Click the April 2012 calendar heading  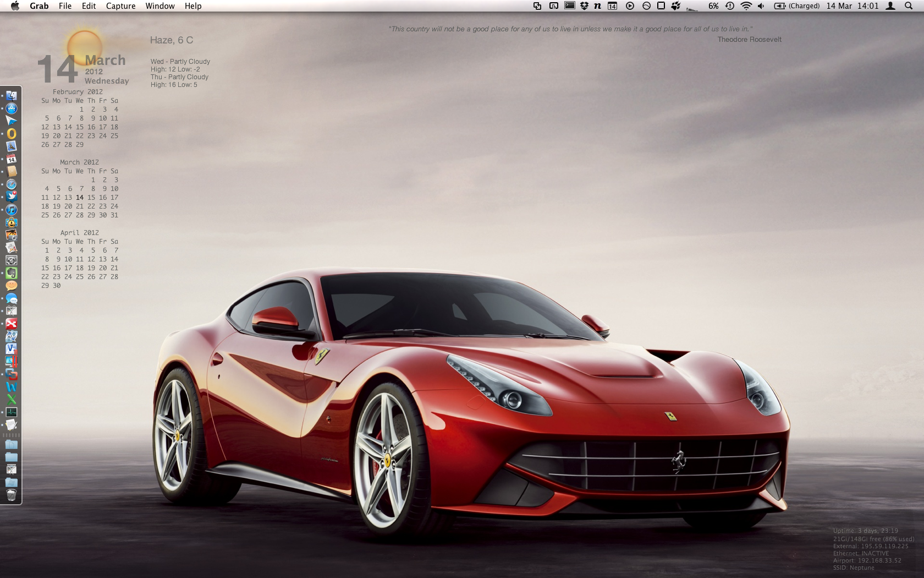[80, 233]
